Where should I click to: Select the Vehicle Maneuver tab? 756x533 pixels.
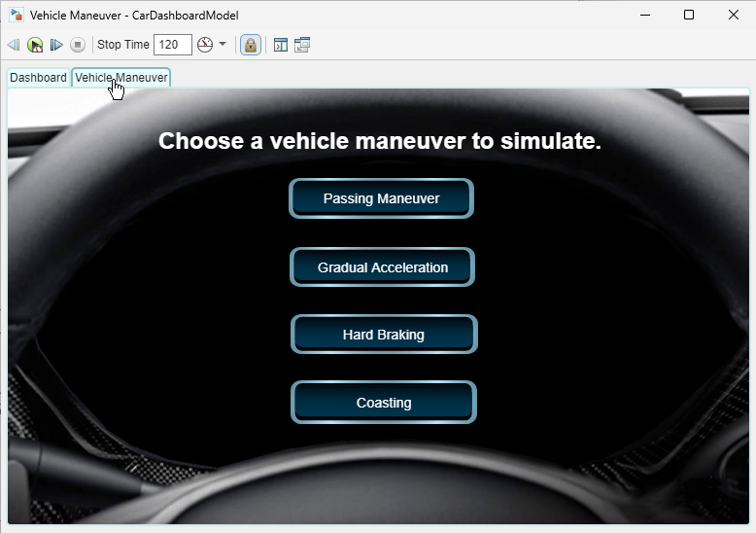(121, 78)
